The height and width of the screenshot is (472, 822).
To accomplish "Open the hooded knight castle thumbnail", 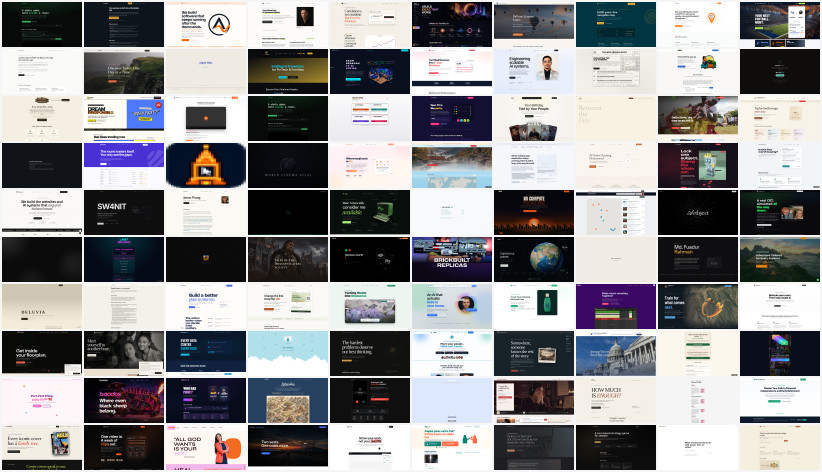I will coord(288,260).
